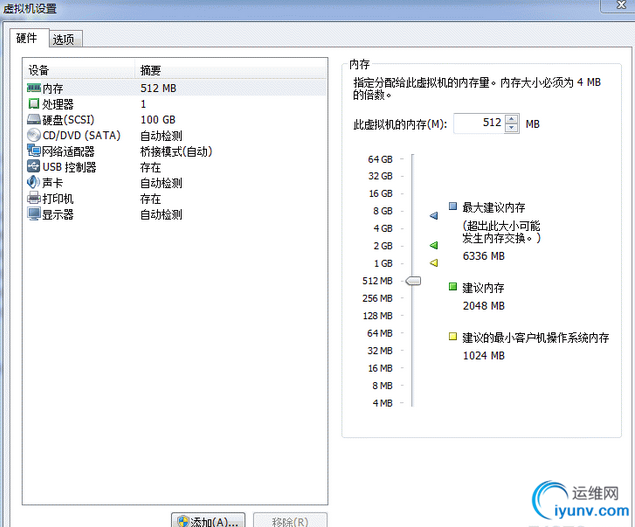Click the 添加(A)... button
This screenshot has width=635, height=527.
(208, 521)
